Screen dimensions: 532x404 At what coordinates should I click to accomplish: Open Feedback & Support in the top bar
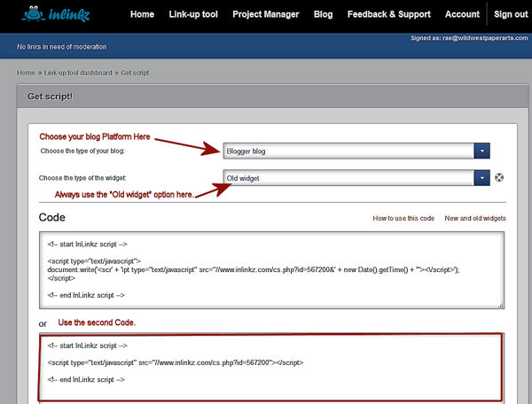[x=389, y=15]
